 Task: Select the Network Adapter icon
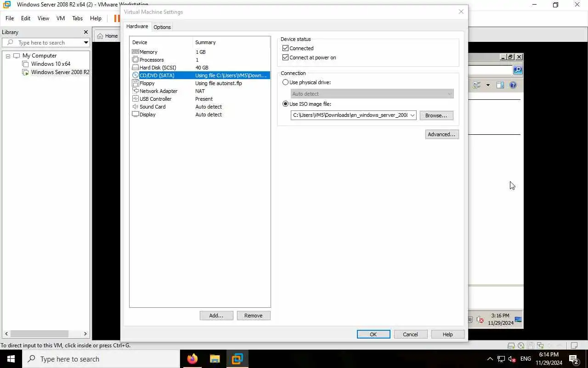pos(135,91)
